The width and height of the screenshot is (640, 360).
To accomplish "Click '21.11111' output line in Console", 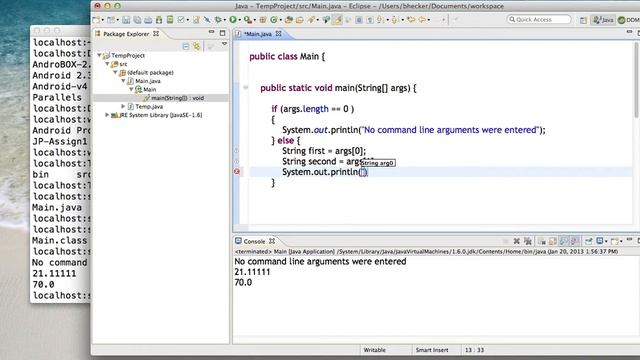I will [252, 272].
